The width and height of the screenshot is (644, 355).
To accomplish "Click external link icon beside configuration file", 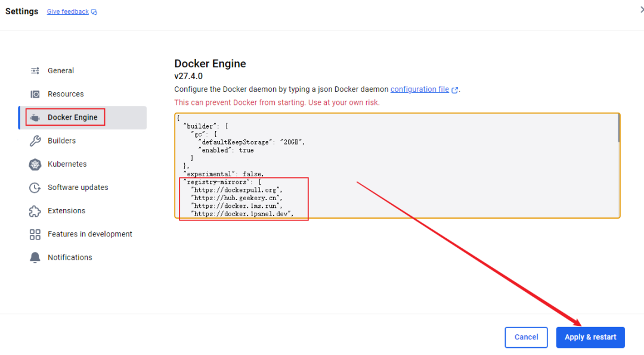I will [x=454, y=90].
